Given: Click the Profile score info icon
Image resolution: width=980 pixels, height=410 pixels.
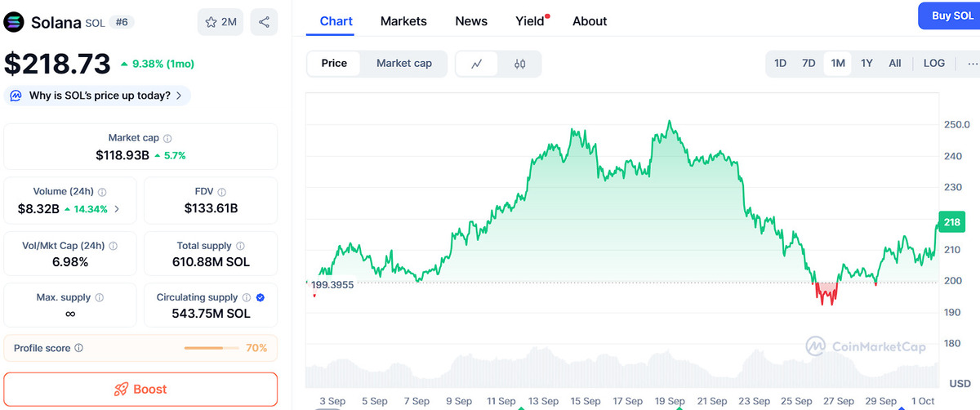Looking at the screenshot, I should pyautogui.click(x=78, y=348).
